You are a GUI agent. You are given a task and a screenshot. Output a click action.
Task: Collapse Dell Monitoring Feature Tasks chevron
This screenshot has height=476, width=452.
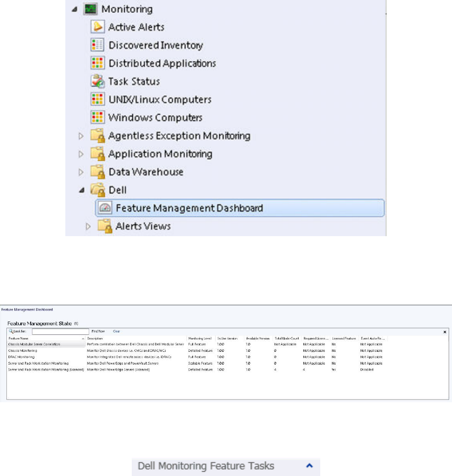310,465
